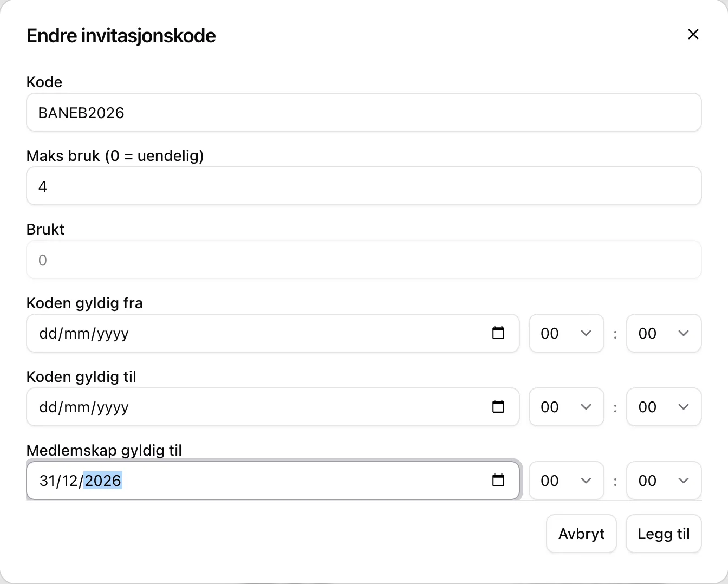Click the Legg til button

pyautogui.click(x=664, y=534)
